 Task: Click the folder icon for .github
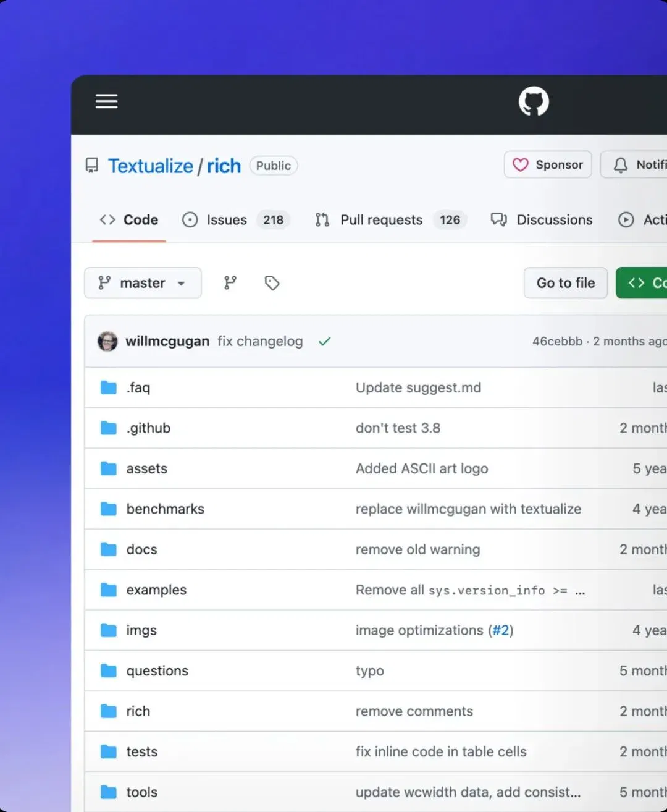(109, 428)
